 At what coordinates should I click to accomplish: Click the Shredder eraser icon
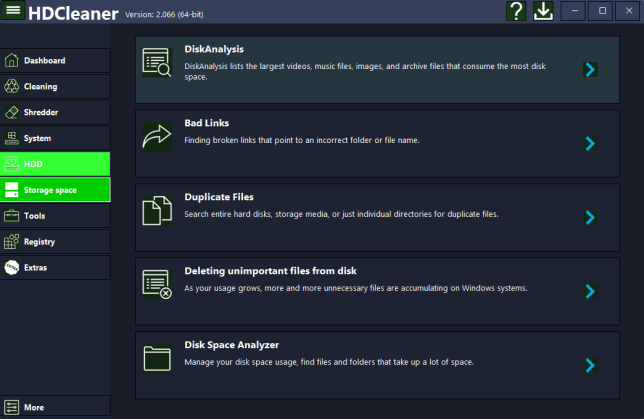pos(12,112)
